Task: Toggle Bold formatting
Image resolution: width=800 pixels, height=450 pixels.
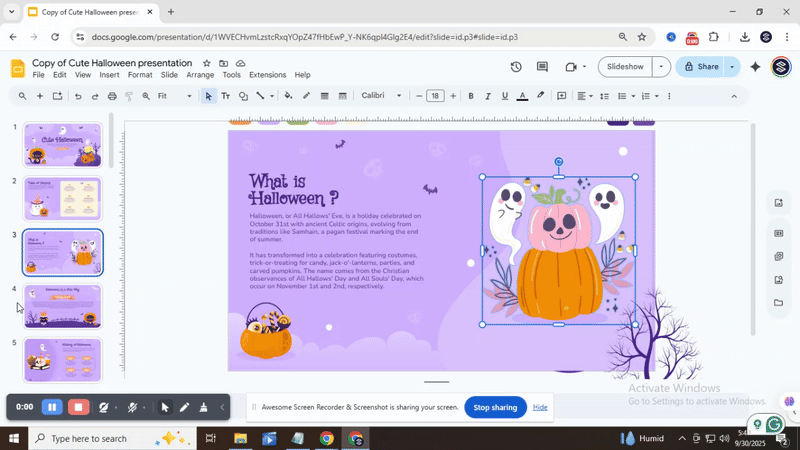Action: [471, 96]
